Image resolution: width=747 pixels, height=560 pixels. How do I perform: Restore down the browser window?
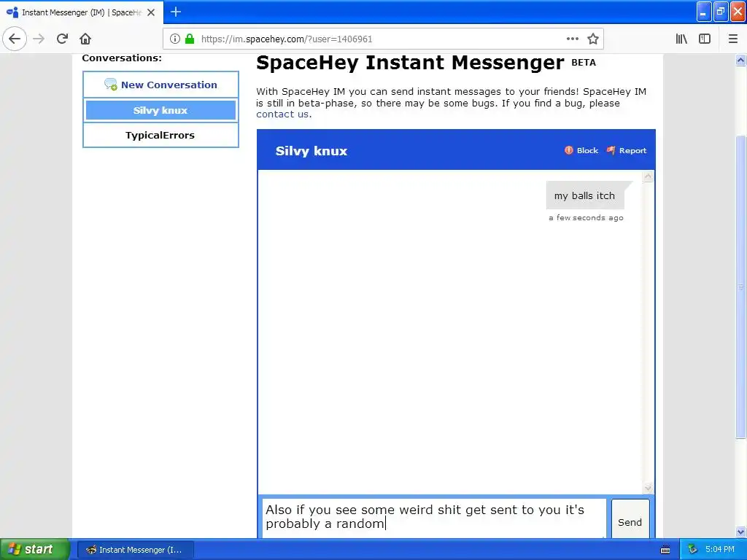721,12
